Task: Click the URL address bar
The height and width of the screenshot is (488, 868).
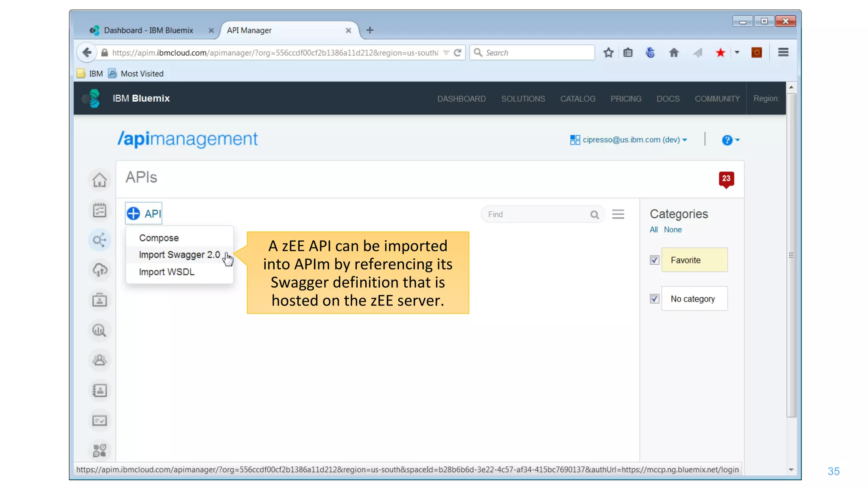Action: point(275,53)
